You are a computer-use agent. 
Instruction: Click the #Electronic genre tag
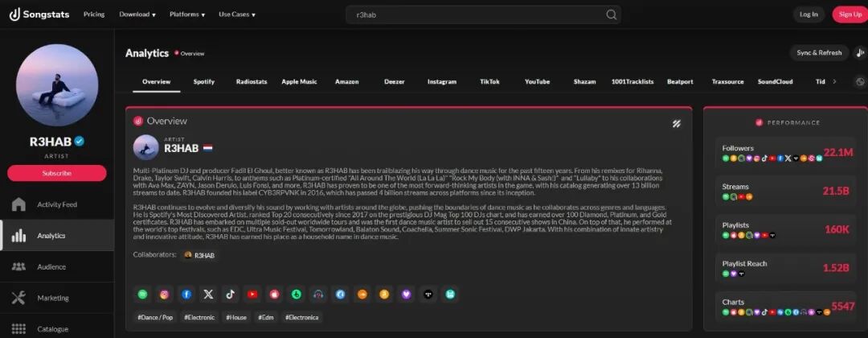200,318
